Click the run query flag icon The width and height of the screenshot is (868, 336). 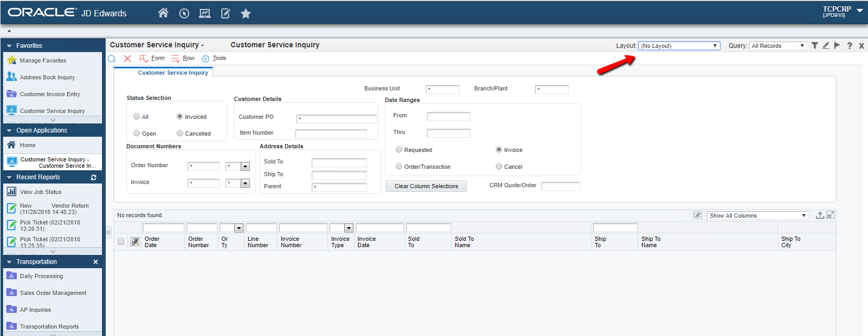(x=837, y=46)
